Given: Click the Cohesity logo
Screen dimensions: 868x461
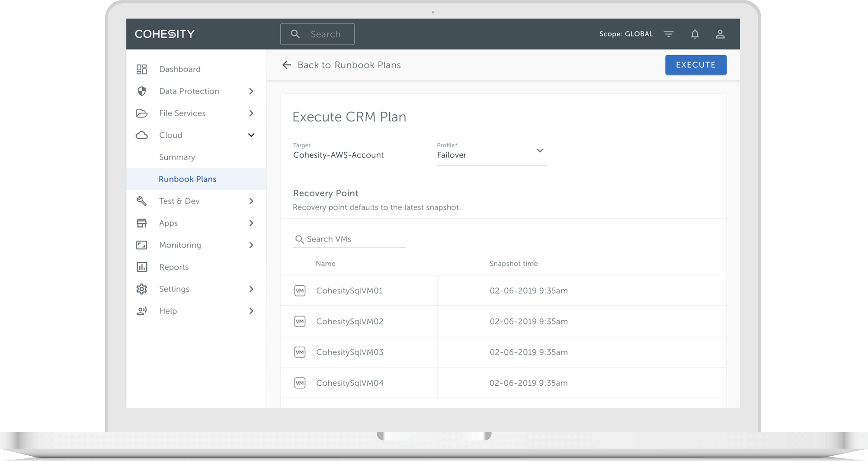Looking at the screenshot, I should coord(164,34).
